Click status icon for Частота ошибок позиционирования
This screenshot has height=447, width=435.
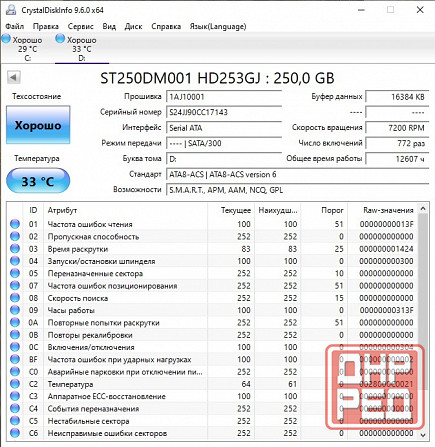click(15, 286)
